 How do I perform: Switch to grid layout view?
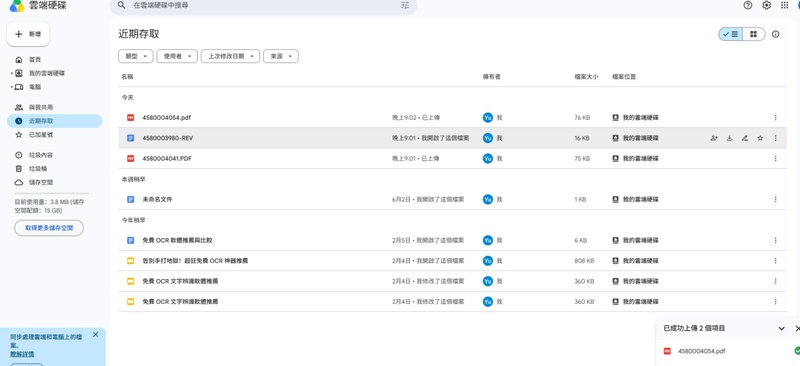754,34
